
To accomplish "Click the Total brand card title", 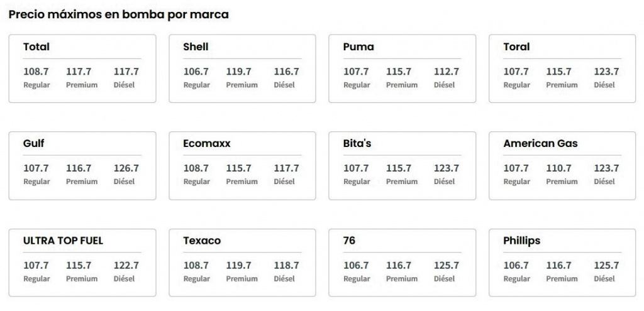I will tap(36, 46).
